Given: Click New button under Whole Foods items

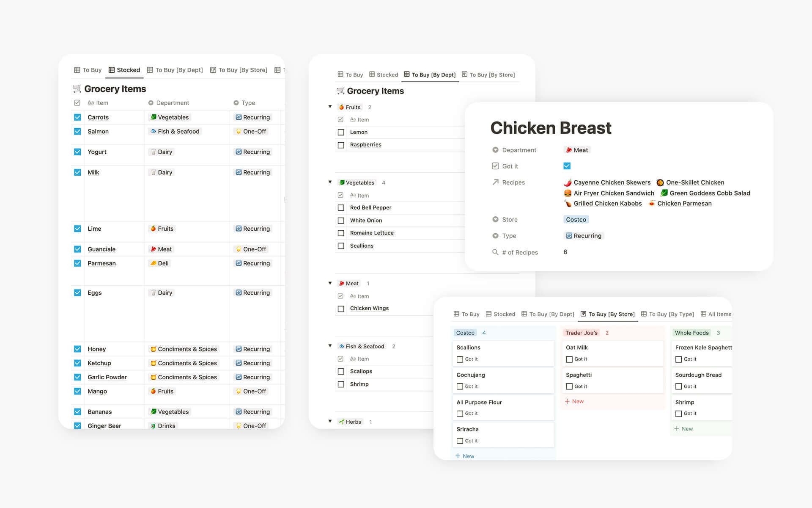Looking at the screenshot, I should (686, 428).
